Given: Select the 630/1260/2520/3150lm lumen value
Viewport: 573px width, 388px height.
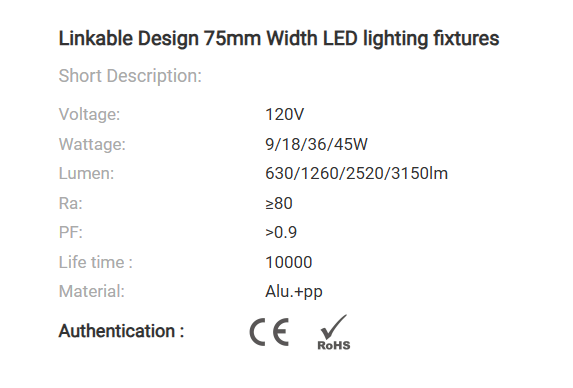Looking at the screenshot, I should (356, 173).
